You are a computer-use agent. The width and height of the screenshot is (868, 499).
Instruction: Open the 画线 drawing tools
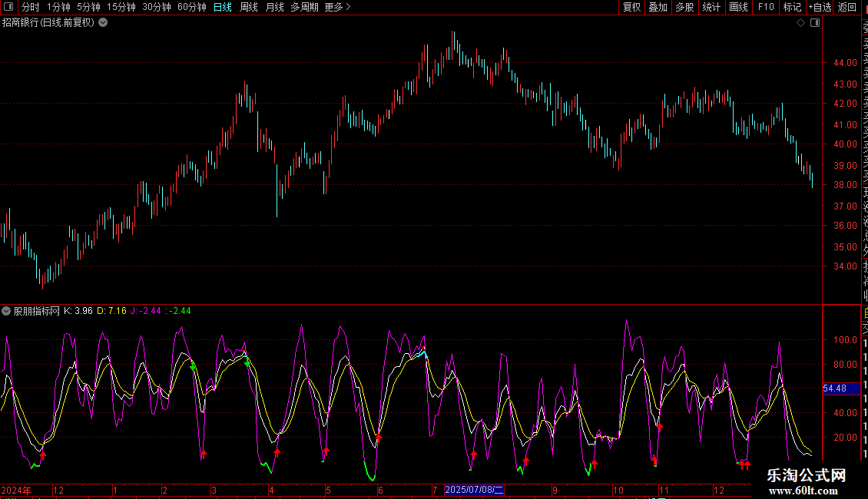[738, 7]
